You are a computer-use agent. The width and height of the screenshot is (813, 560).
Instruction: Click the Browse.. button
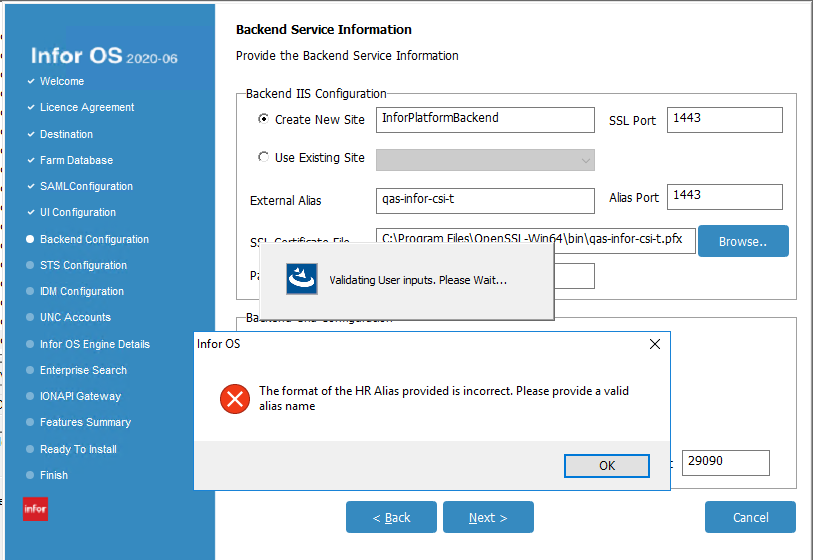[743, 241]
